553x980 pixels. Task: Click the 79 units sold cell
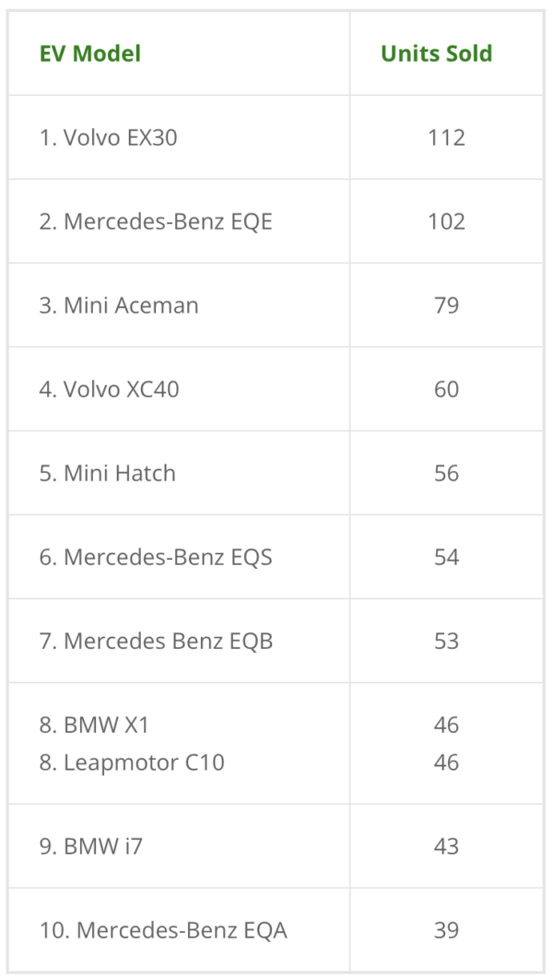point(446,305)
